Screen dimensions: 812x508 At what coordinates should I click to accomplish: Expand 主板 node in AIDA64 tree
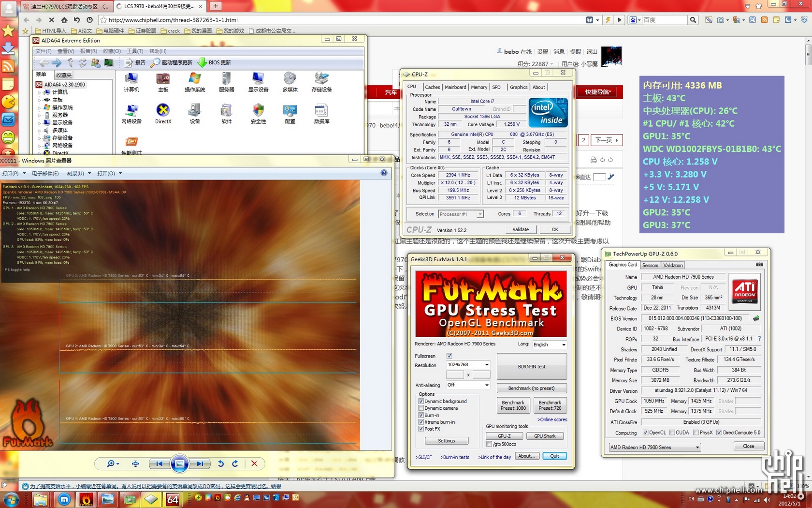click(40, 100)
